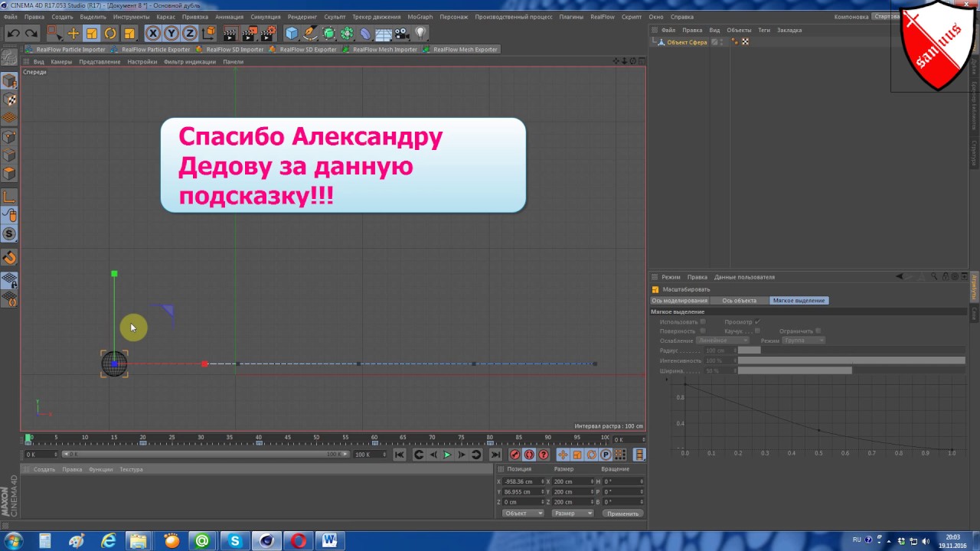Activate the Rotate tool
The width and height of the screenshot is (980, 551).
pyautogui.click(x=110, y=33)
